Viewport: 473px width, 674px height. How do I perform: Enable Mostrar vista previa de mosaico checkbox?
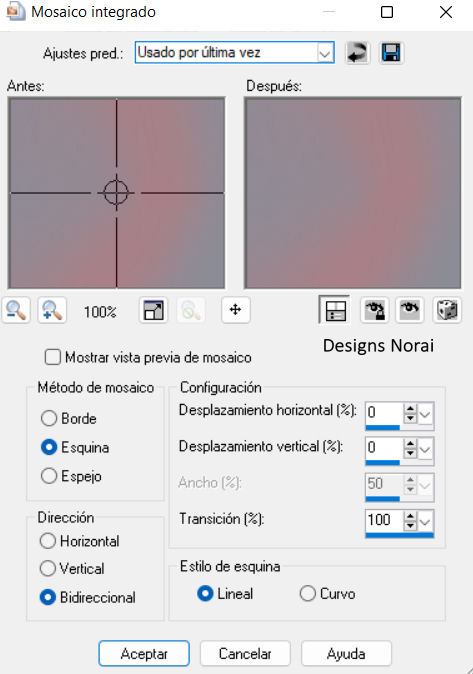(52, 357)
